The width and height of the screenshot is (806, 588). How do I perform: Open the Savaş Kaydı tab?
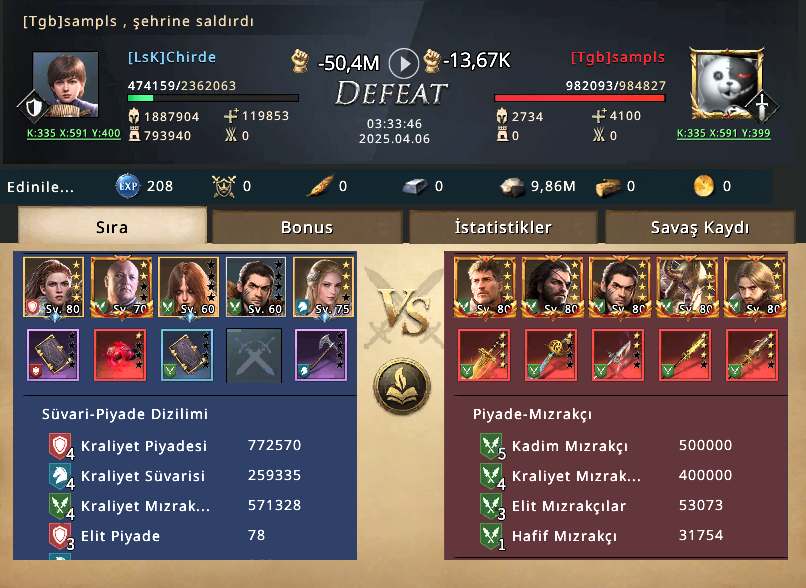[x=700, y=227]
